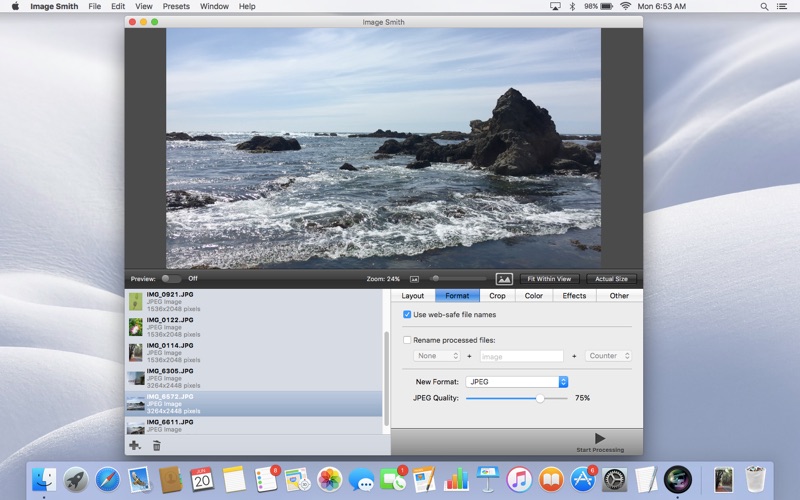Open the Spotlight search magnifier icon
The image size is (800, 500).
point(764,7)
